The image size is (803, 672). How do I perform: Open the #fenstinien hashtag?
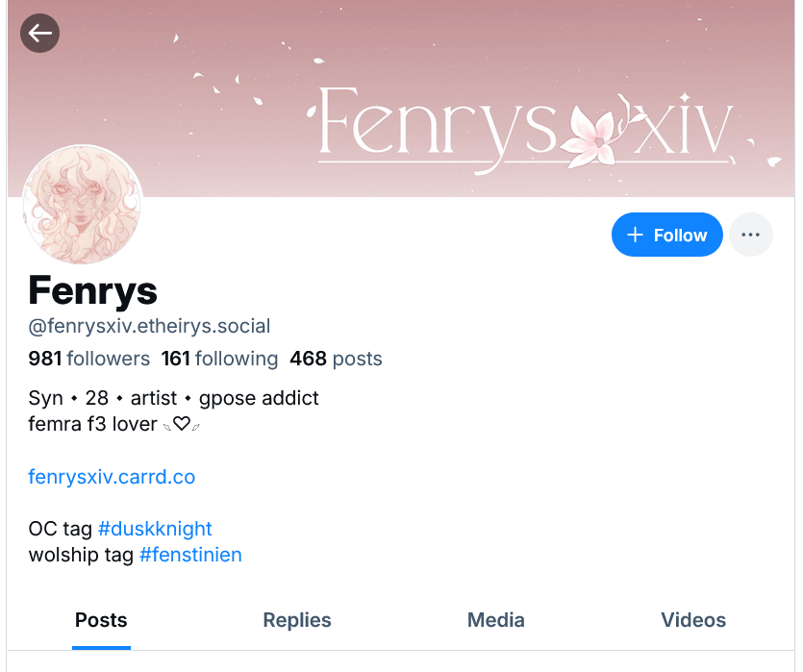tap(190, 555)
